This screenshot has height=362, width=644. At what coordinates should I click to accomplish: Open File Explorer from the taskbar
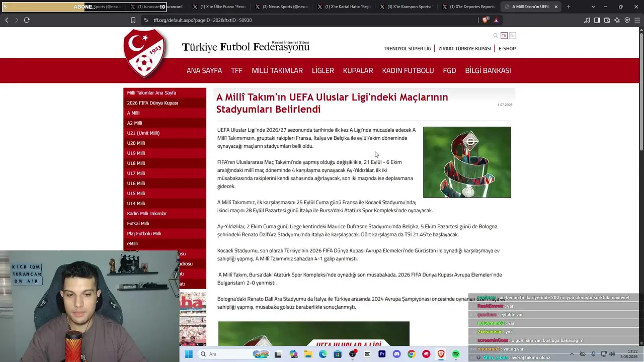308,354
